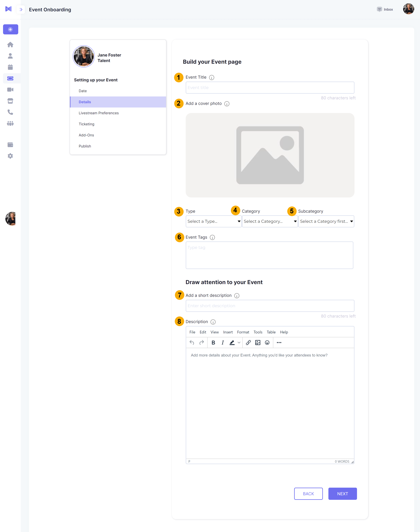The image size is (420, 532).
Task: Click the insert image icon in editor
Action: pos(258,343)
